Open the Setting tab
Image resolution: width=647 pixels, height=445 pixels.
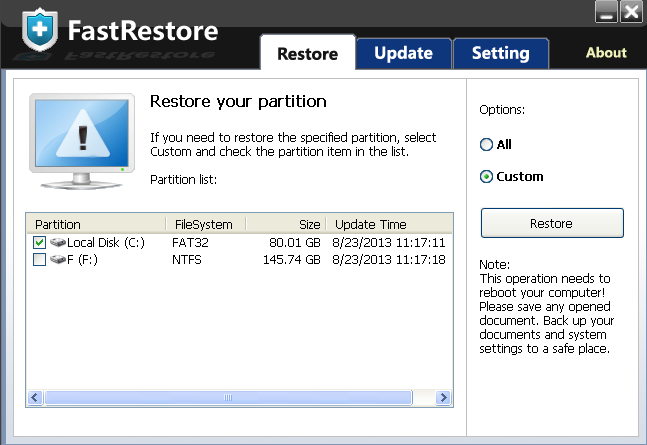coord(500,54)
